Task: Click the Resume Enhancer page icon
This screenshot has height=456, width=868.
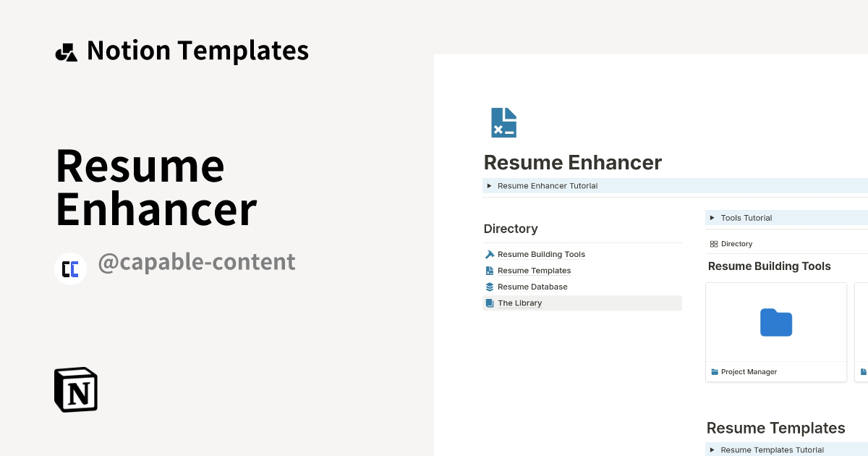Action: pos(503,122)
